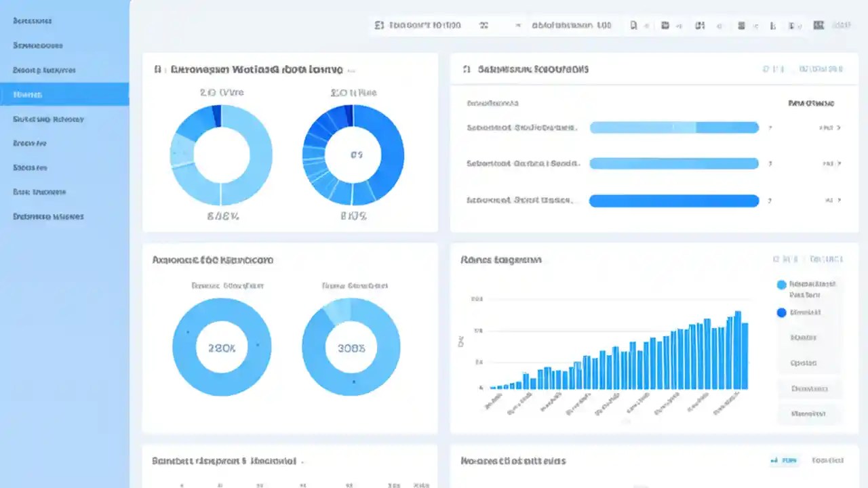This screenshot has width=868, height=488.
Task: Open the three-dot menu on the first donut chart panel
Action: point(351,68)
